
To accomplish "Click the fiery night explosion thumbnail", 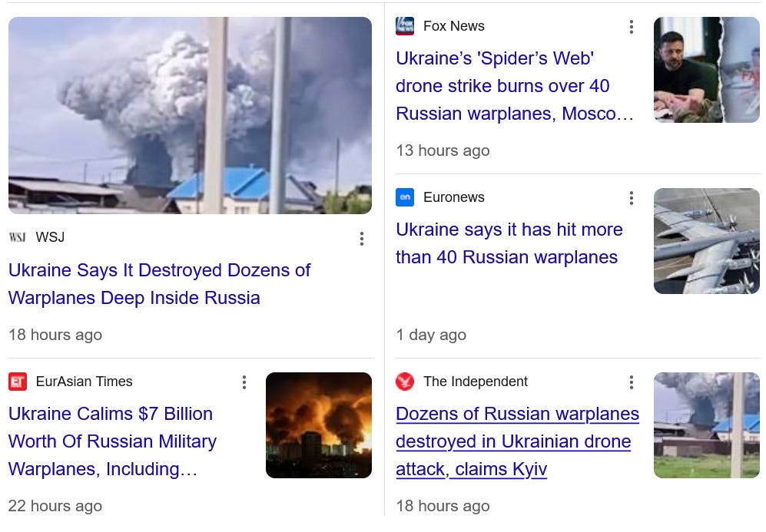I will click(x=319, y=425).
